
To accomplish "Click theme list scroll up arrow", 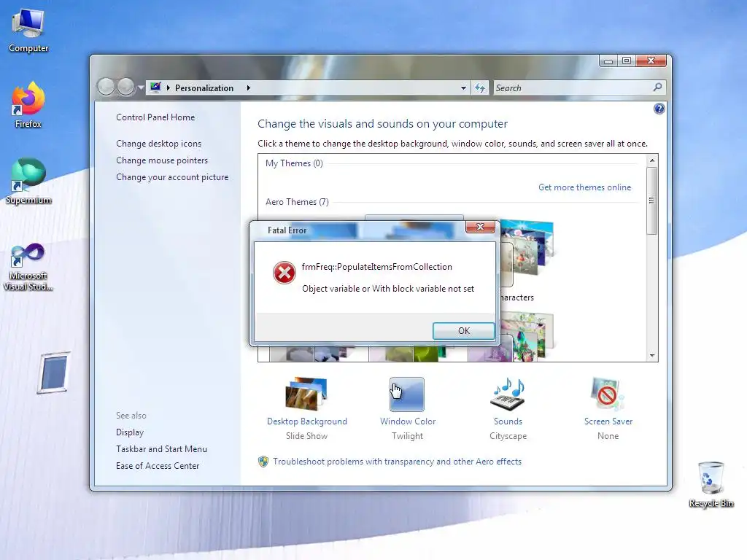I will click(x=651, y=160).
